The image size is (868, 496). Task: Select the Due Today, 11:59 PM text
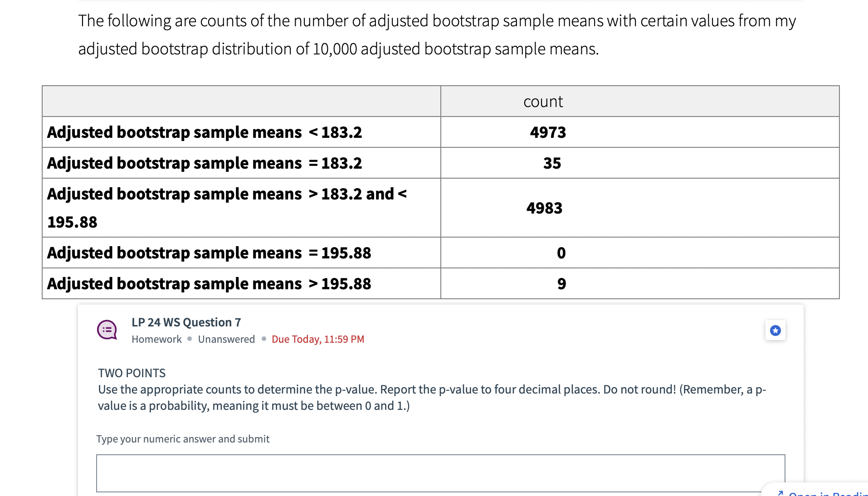click(317, 339)
